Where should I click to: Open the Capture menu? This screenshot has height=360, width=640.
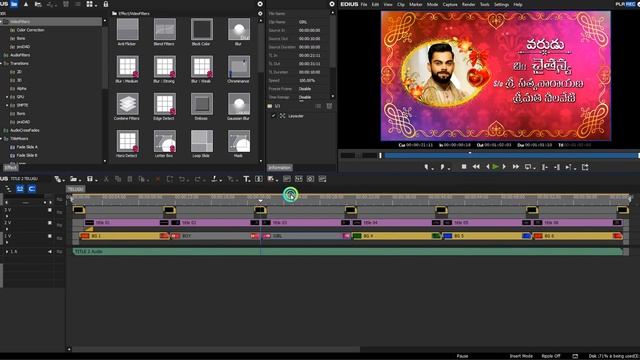coord(450,4)
